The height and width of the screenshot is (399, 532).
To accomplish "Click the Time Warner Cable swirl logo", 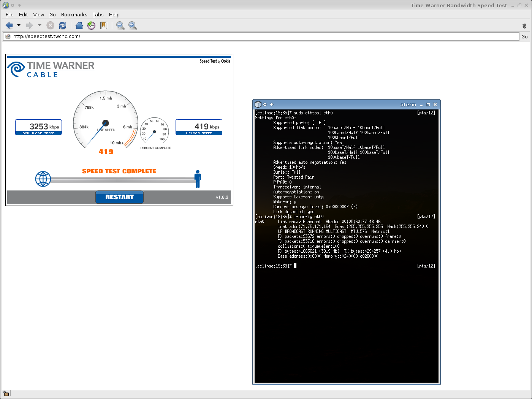I will coord(17,69).
